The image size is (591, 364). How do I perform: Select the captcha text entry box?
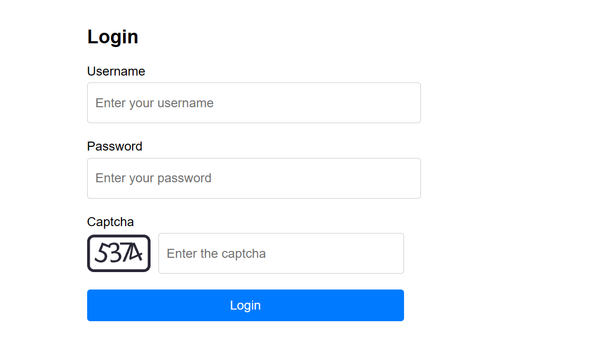pyautogui.click(x=281, y=254)
